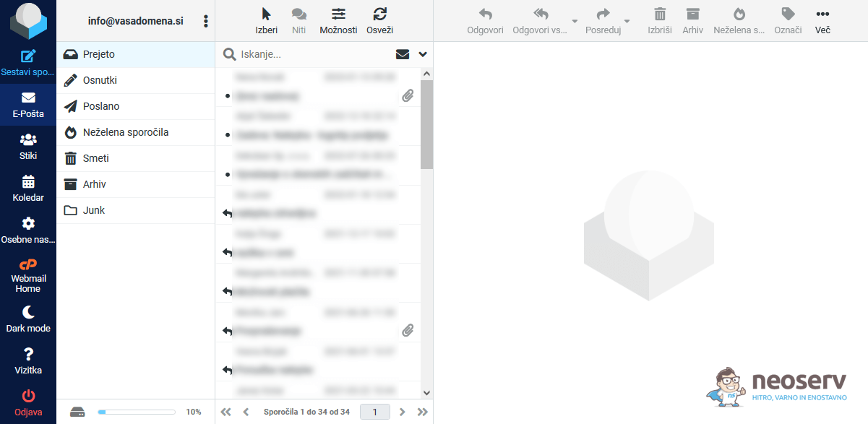
Task: Click the Vizitka question mark icon
Action: pos(28,354)
